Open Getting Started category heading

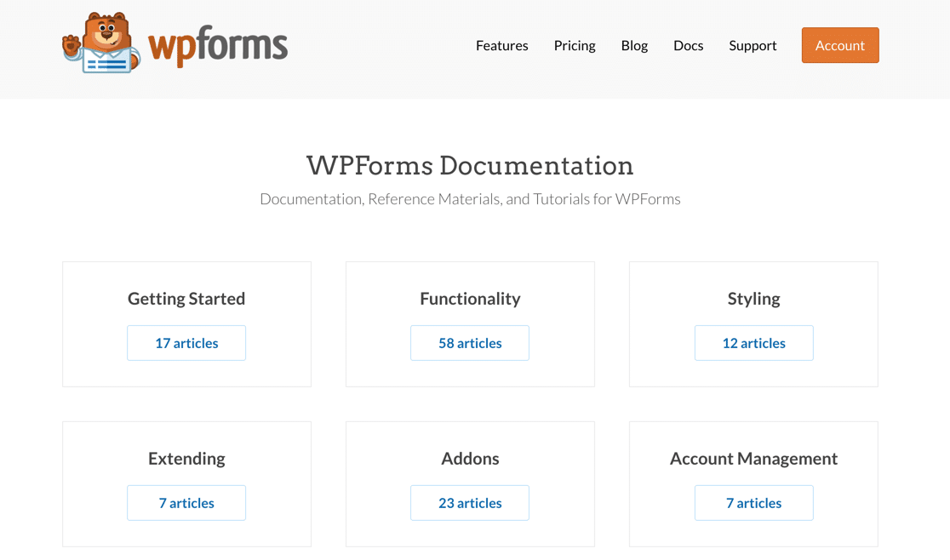click(x=186, y=299)
